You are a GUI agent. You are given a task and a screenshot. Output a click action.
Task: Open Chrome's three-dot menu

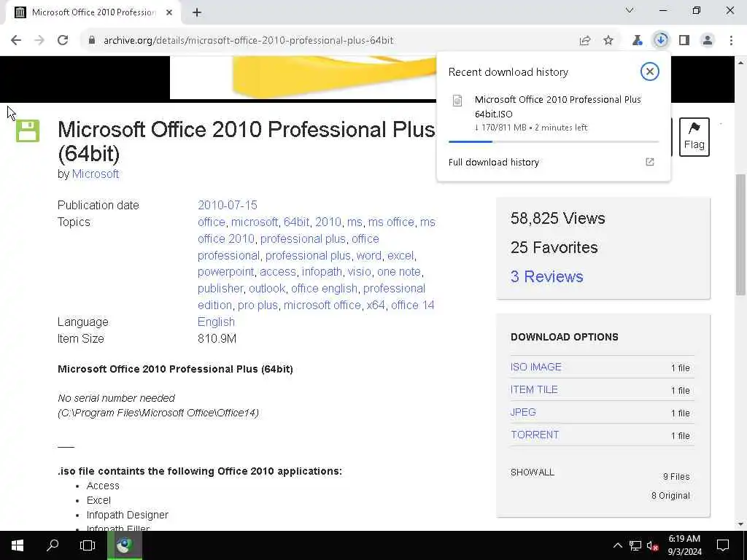(x=731, y=41)
